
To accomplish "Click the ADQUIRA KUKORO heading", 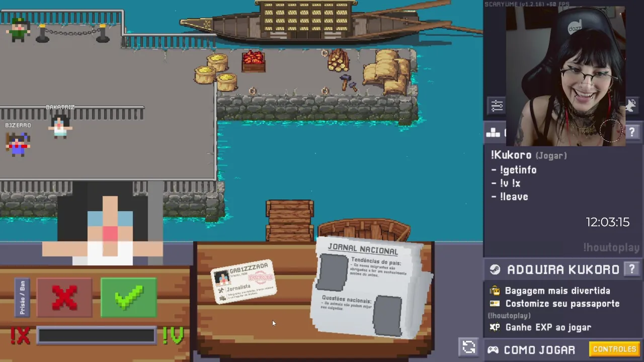I will coord(563,270).
